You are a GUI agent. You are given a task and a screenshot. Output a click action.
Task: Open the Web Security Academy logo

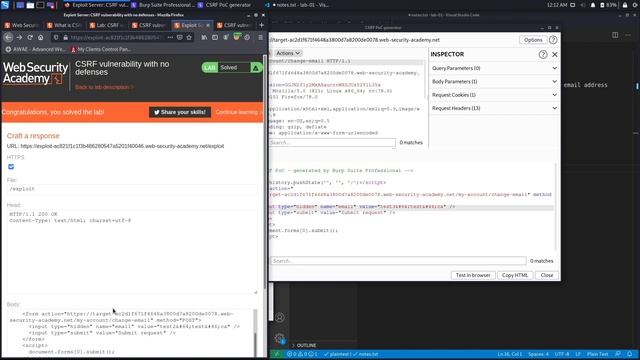[35, 73]
